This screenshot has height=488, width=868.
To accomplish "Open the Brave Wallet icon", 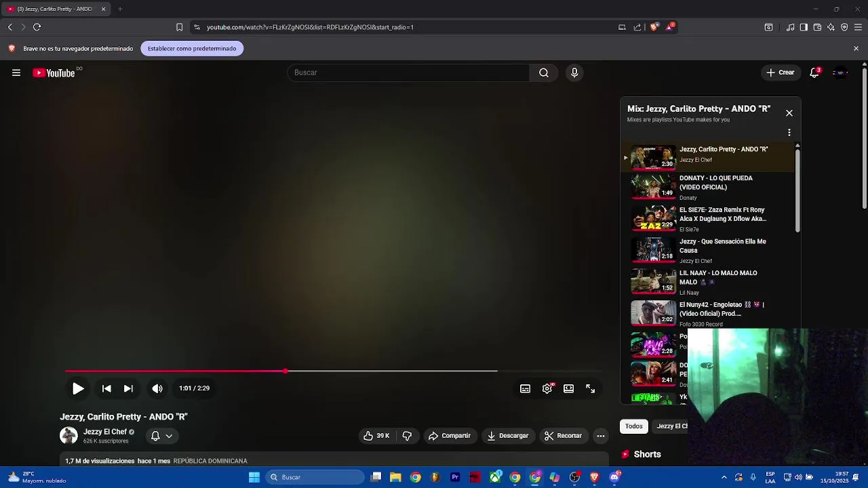I will tap(817, 27).
